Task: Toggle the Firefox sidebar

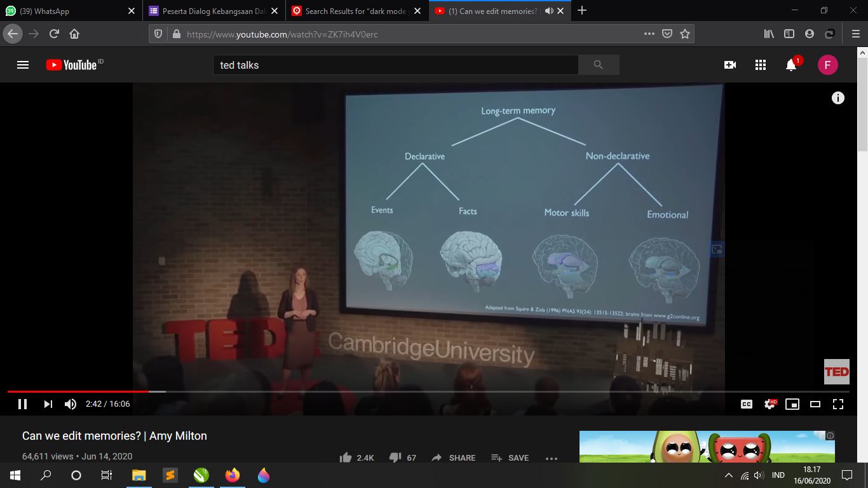Action: [x=789, y=34]
